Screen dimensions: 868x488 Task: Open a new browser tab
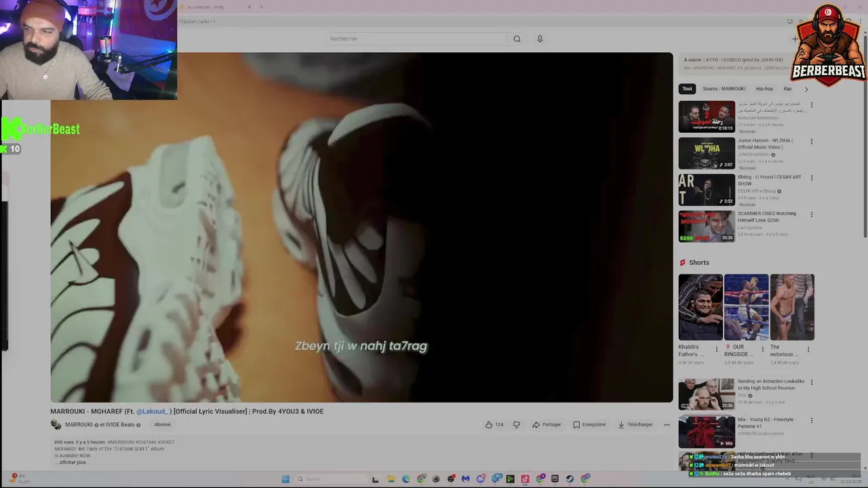pos(261,7)
